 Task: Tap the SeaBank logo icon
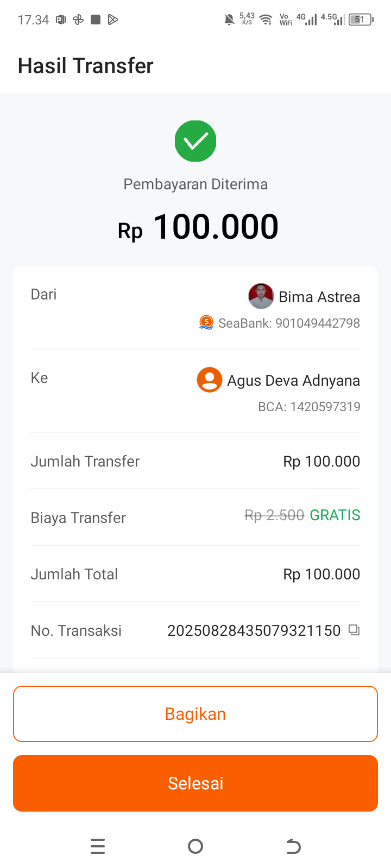tap(206, 323)
